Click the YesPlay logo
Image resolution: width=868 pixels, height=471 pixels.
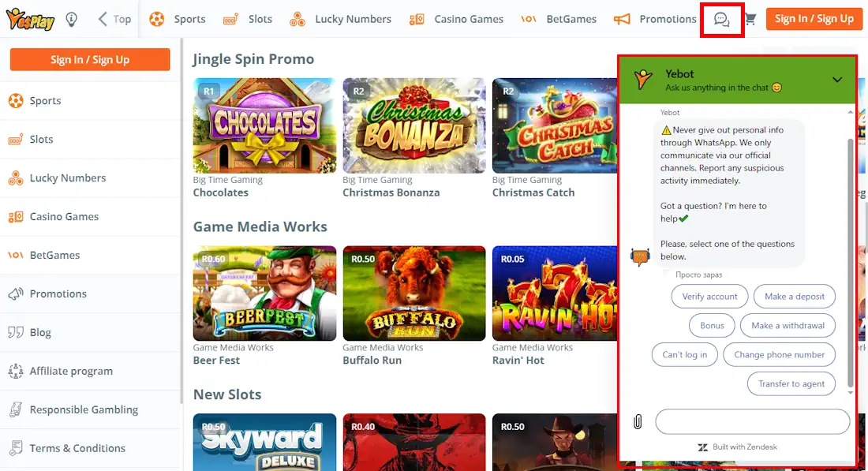tap(29, 17)
